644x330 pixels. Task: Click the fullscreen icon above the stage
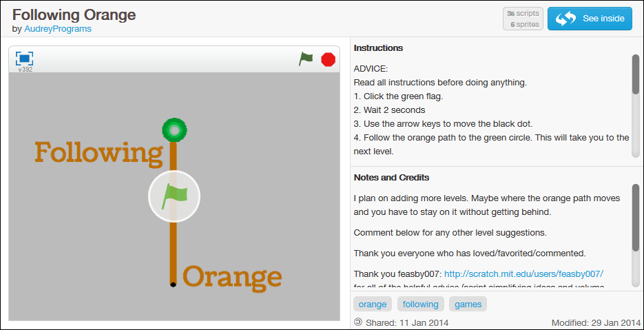24,59
